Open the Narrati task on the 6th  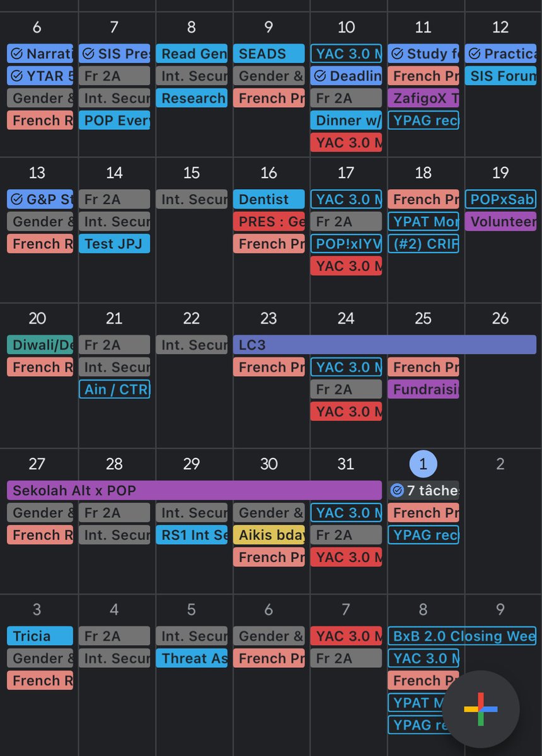coord(40,54)
